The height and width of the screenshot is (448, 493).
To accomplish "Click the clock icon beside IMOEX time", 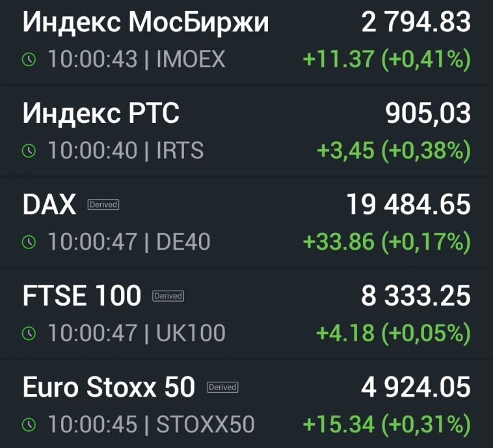I will (29, 60).
